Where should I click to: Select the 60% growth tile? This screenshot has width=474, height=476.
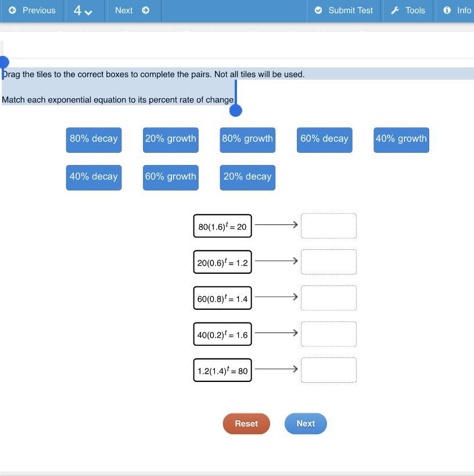point(171,178)
